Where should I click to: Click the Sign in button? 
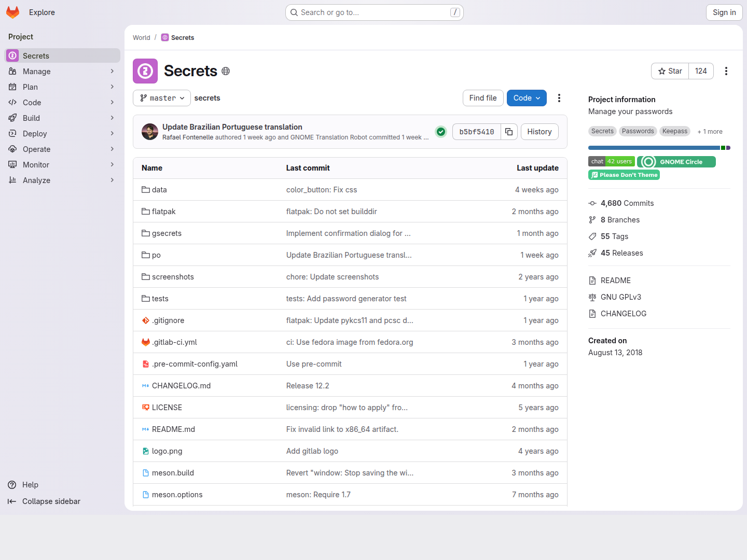coord(724,12)
